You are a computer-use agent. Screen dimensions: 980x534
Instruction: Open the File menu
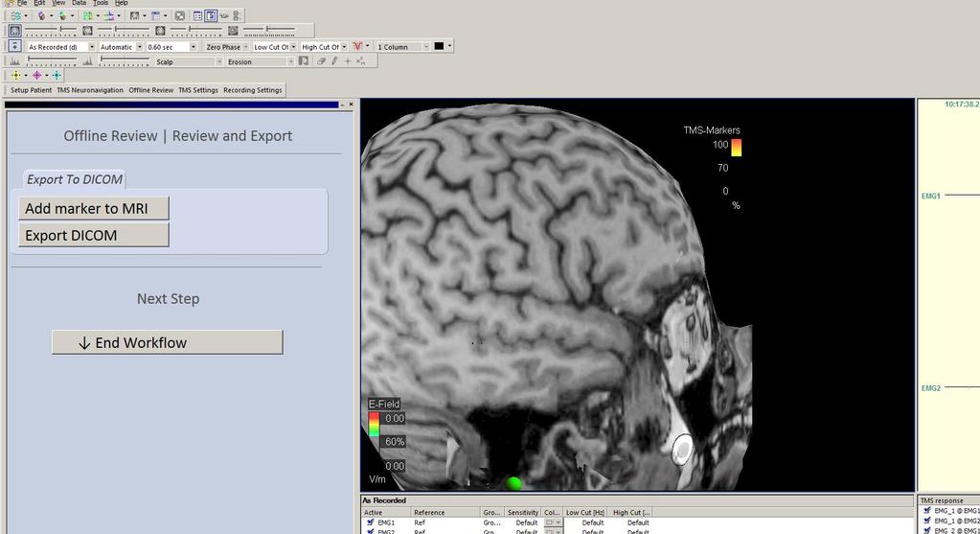coord(22,3)
